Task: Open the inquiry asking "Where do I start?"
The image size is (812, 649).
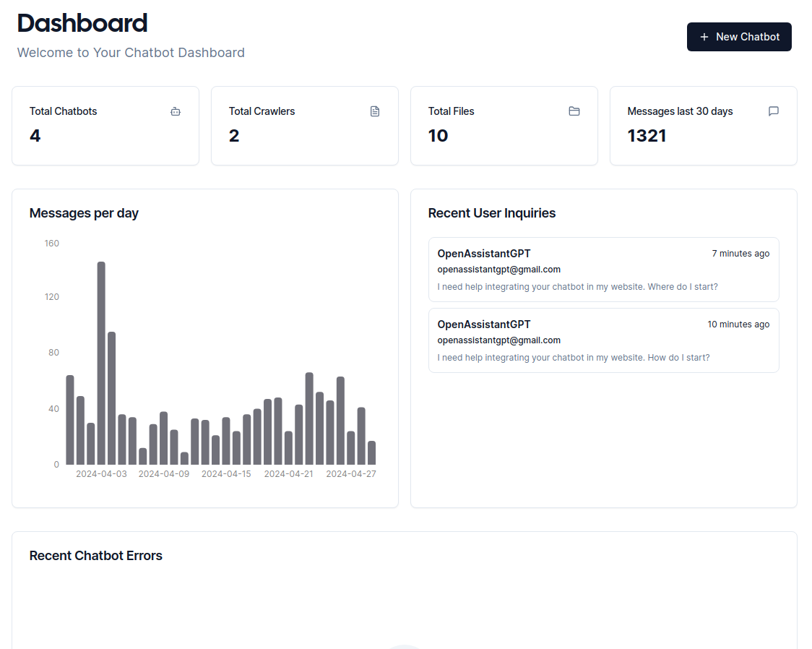Action: point(603,270)
